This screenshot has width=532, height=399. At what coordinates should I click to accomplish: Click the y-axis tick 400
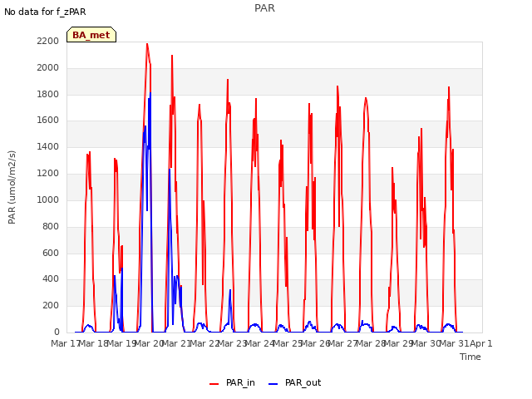[51, 279]
